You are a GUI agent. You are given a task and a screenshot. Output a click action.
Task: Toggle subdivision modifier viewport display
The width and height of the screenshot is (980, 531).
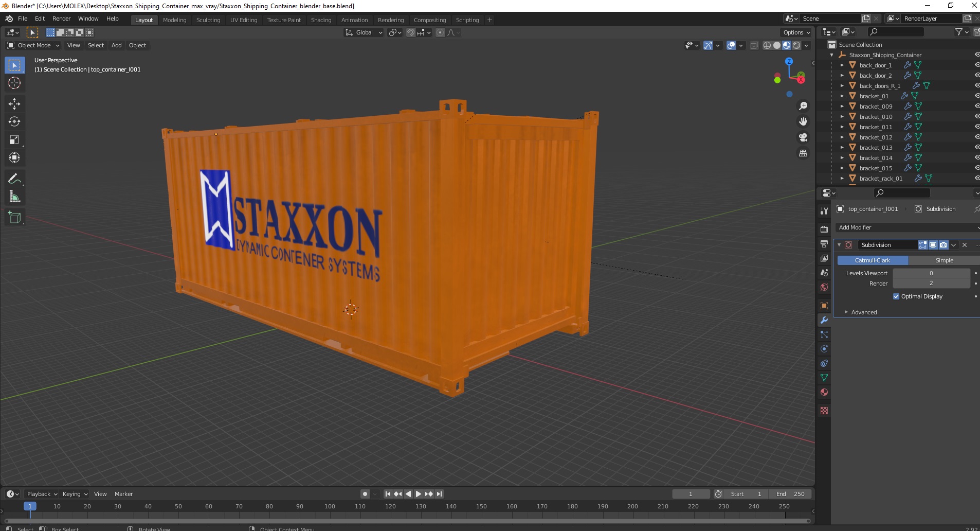(x=933, y=245)
